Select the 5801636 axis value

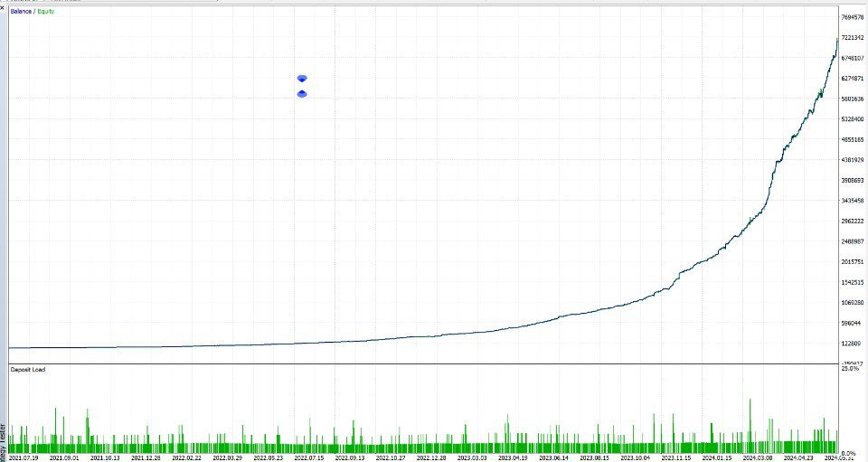(x=853, y=99)
